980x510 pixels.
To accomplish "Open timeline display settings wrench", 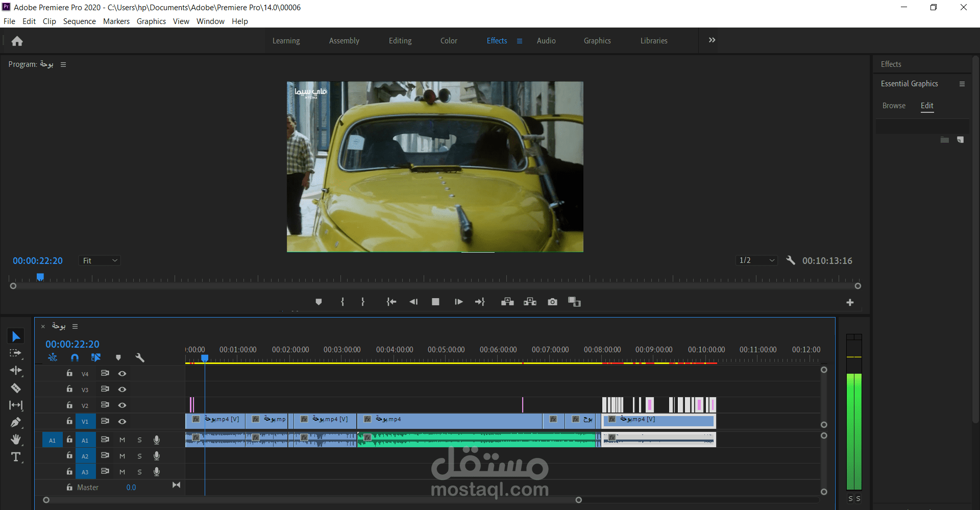I will click(140, 358).
